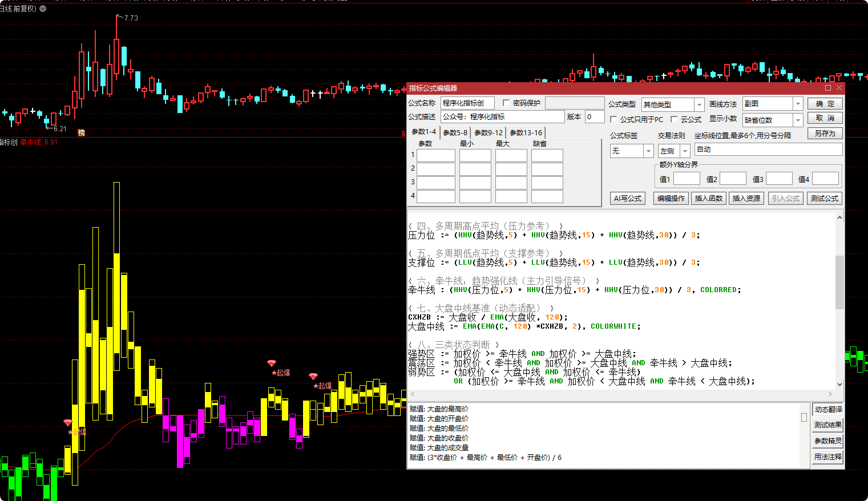Click the horizontal scroll-right arrow in code editor
This screenshot has height=501, width=868.
(x=830, y=394)
